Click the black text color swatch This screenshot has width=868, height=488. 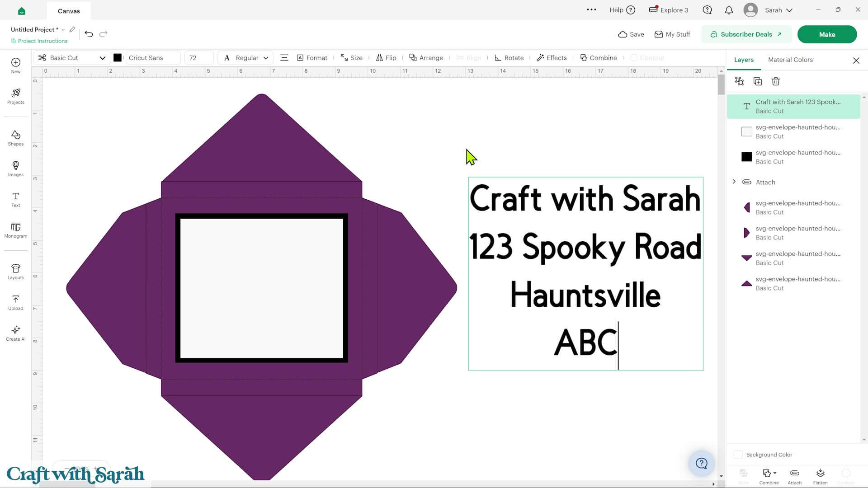[118, 58]
